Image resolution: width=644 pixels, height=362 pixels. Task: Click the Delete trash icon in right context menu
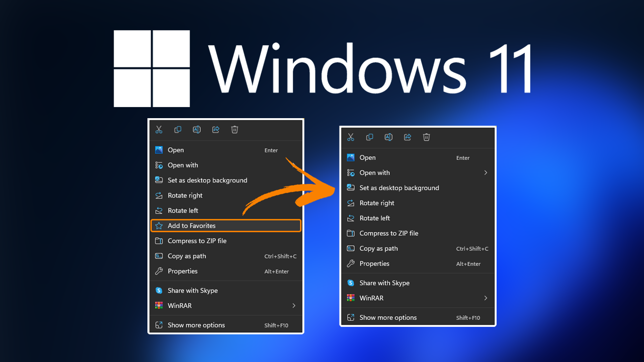[427, 137]
